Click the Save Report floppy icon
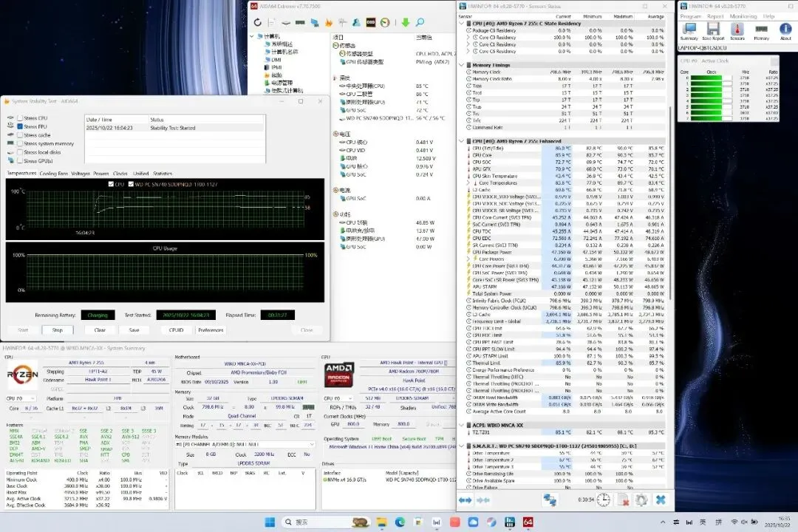The width and height of the screenshot is (798, 532). coord(713,30)
